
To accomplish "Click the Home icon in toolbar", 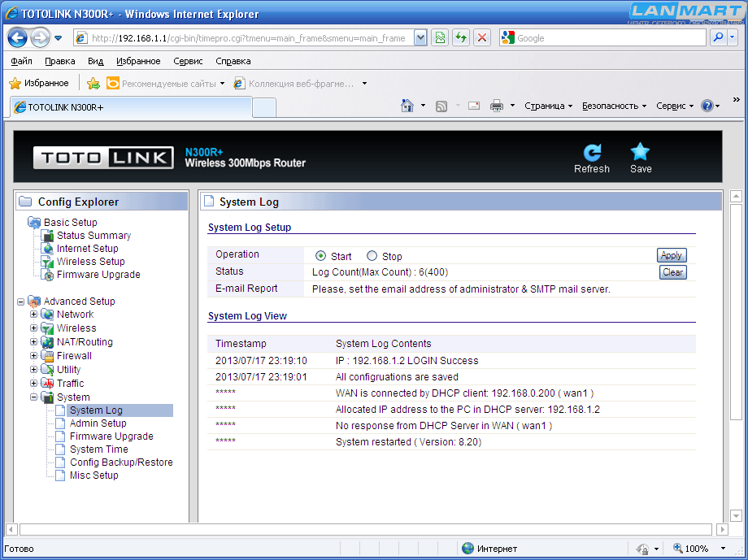I will click(x=407, y=106).
